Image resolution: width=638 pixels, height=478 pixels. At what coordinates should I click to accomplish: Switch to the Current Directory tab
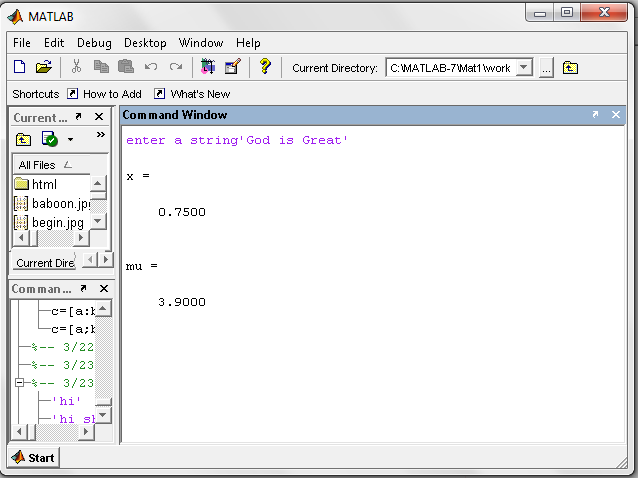tap(47, 263)
